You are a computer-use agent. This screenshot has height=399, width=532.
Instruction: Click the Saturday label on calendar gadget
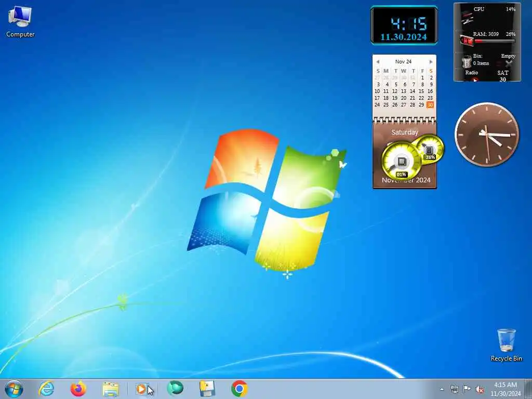pos(404,132)
